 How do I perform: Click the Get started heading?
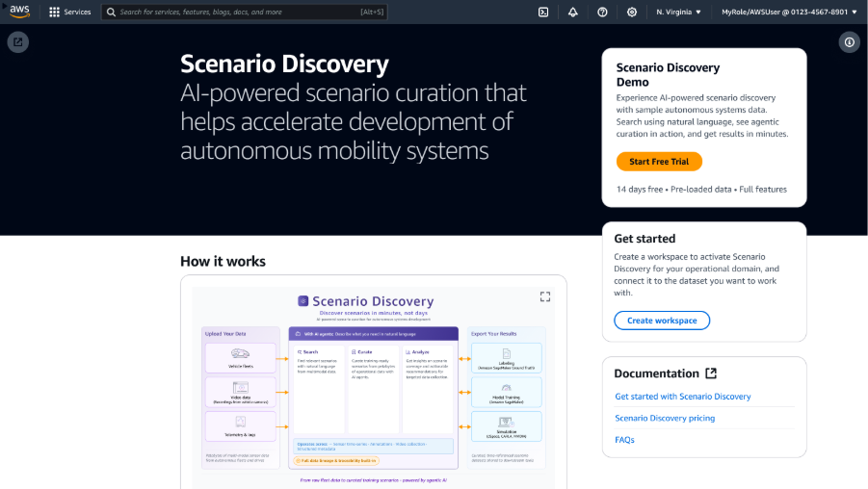(644, 239)
